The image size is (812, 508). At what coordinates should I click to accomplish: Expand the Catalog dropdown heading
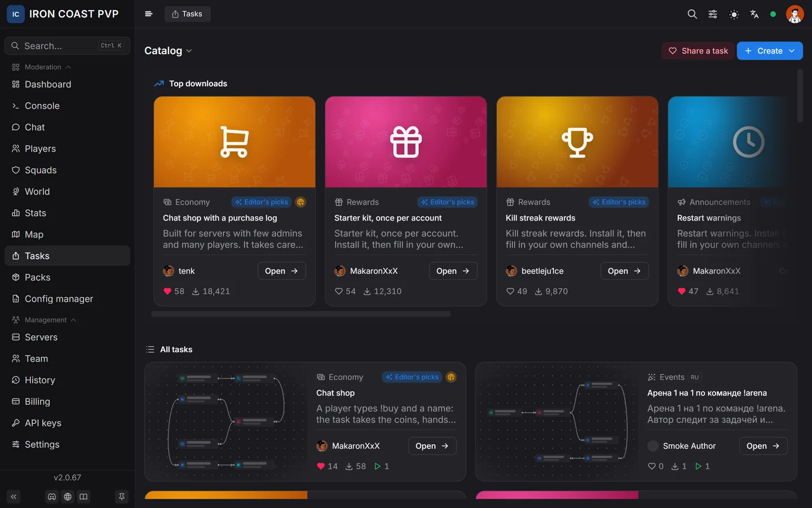[168, 51]
